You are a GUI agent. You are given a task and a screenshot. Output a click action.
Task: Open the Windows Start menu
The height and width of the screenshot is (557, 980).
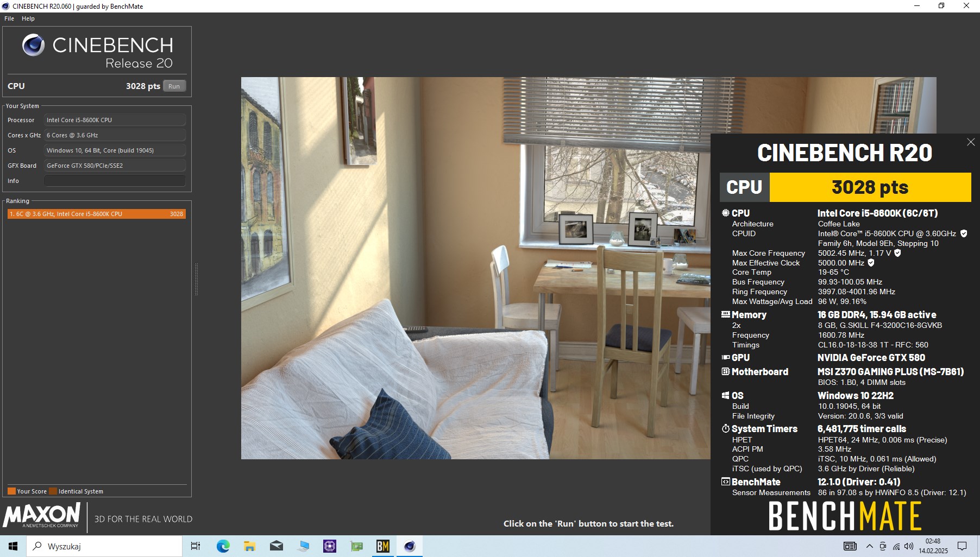[13, 546]
